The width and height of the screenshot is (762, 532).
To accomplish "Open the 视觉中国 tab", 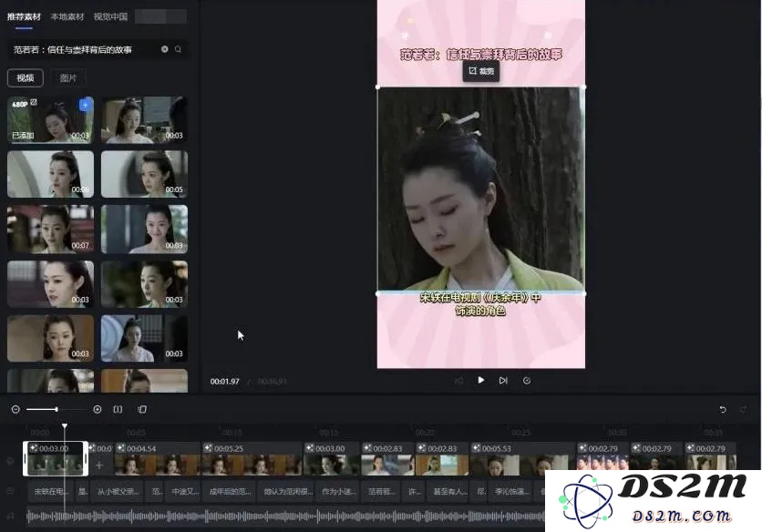I will 110,16.
